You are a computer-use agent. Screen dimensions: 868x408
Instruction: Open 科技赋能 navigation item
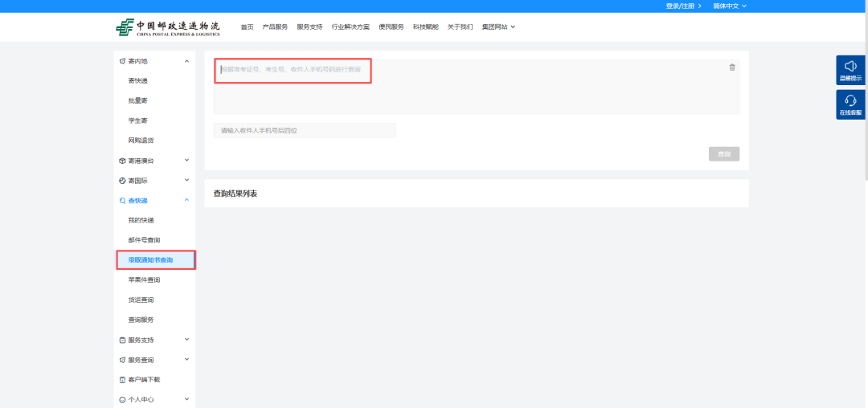(x=426, y=27)
